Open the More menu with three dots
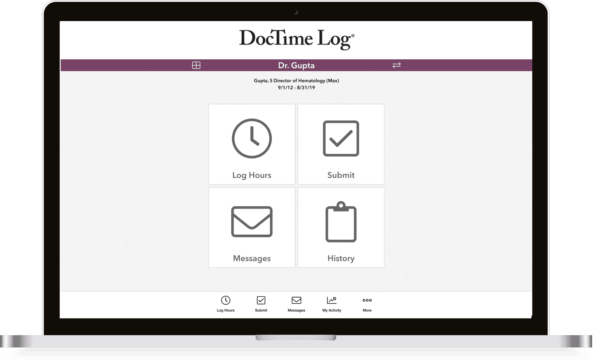 point(367,304)
